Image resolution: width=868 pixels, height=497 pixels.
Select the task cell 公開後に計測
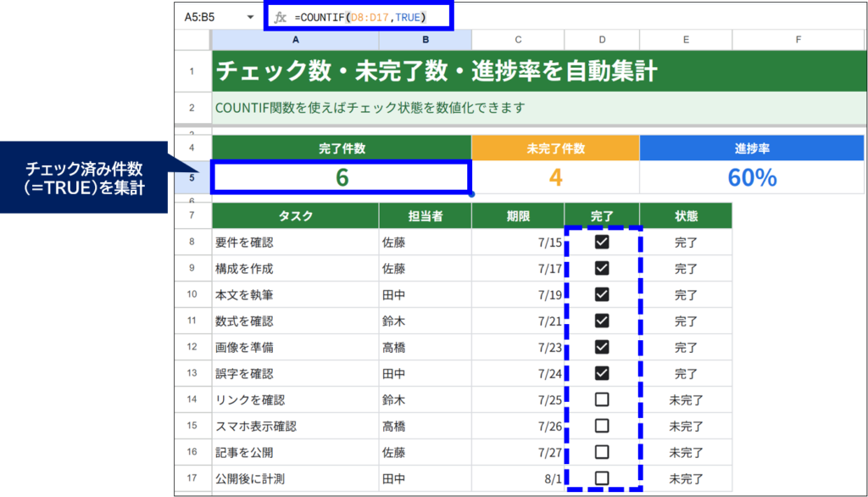(x=296, y=478)
